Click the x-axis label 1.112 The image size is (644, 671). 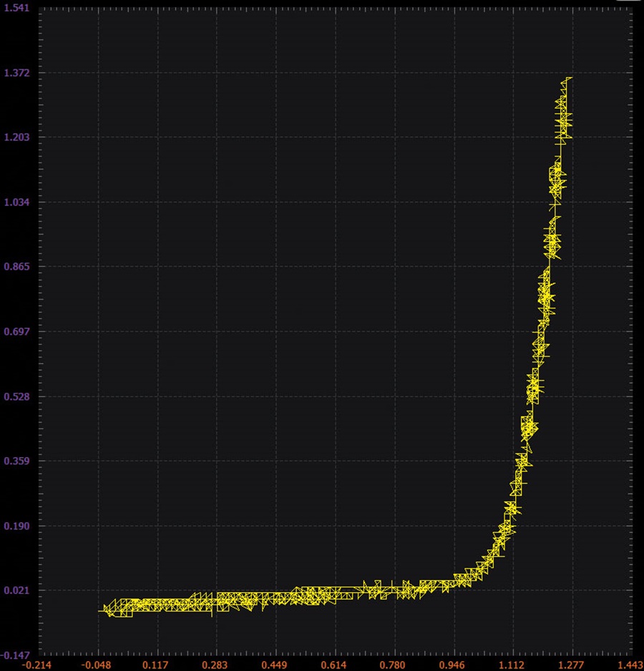[x=512, y=665]
